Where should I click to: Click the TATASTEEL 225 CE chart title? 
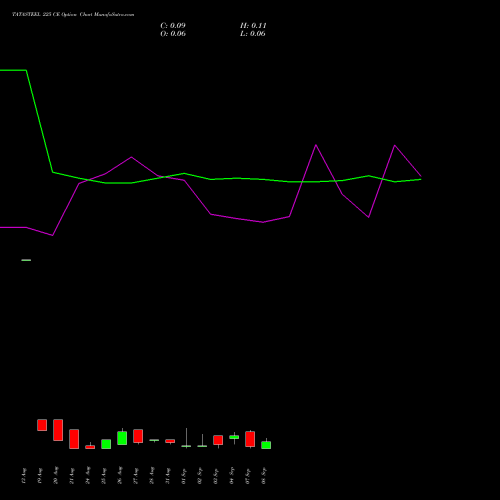(x=73, y=15)
